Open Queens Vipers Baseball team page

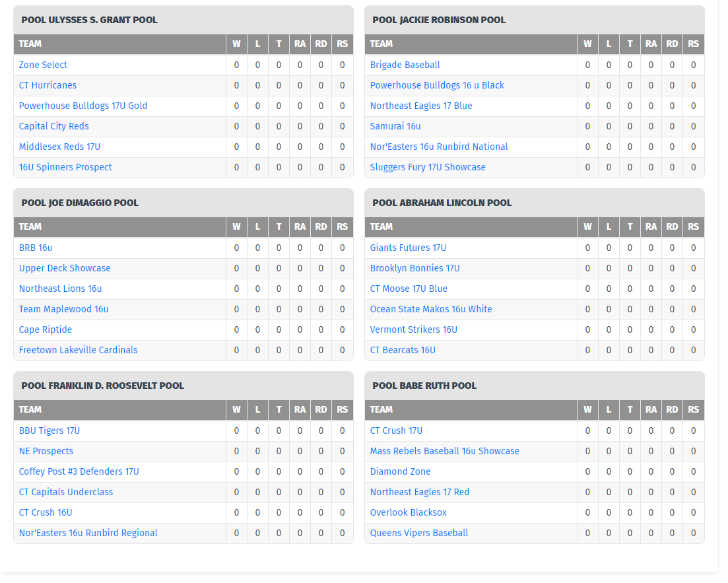418,533
